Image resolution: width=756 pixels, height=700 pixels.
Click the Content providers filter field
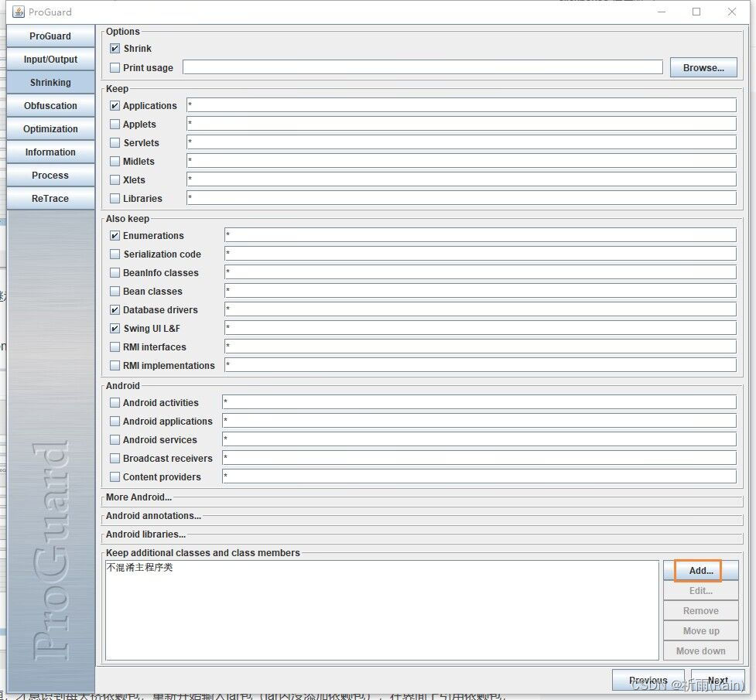click(x=479, y=476)
